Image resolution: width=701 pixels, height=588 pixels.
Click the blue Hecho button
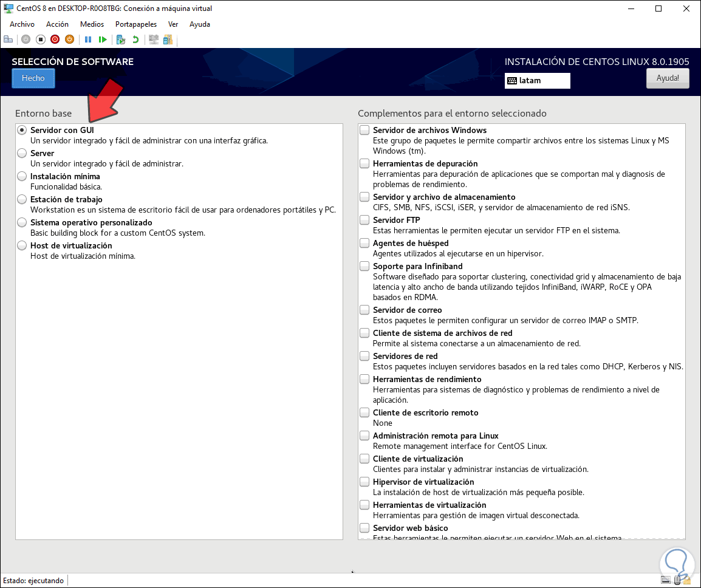coord(33,78)
